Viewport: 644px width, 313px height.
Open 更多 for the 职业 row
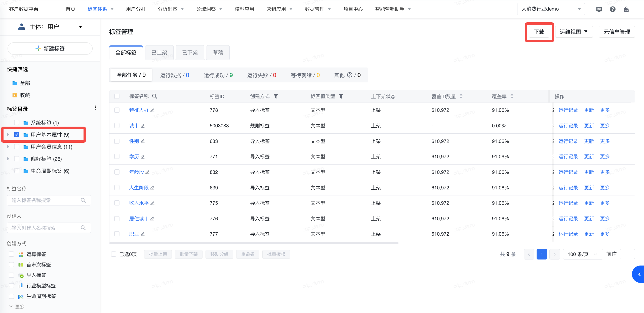click(x=605, y=234)
